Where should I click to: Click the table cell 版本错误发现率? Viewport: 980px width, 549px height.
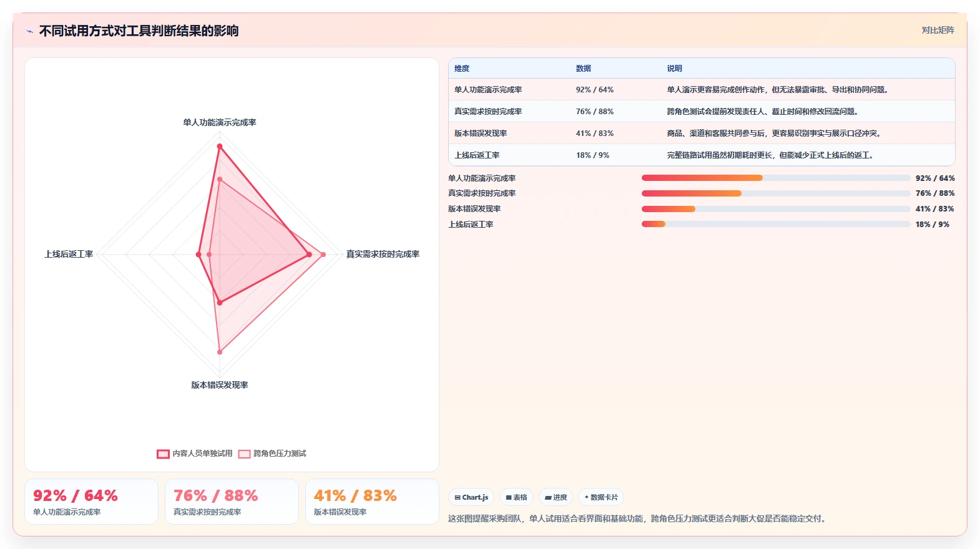[x=481, y=134]
